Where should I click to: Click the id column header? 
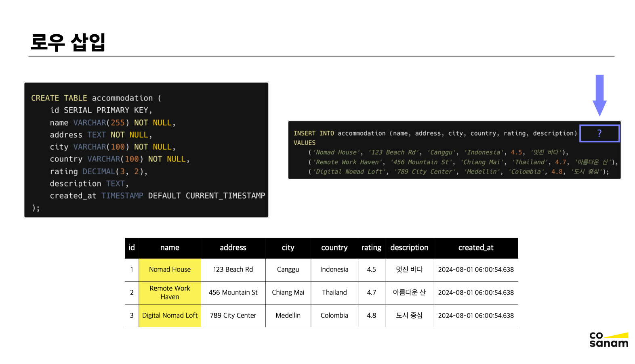(132, 248)
